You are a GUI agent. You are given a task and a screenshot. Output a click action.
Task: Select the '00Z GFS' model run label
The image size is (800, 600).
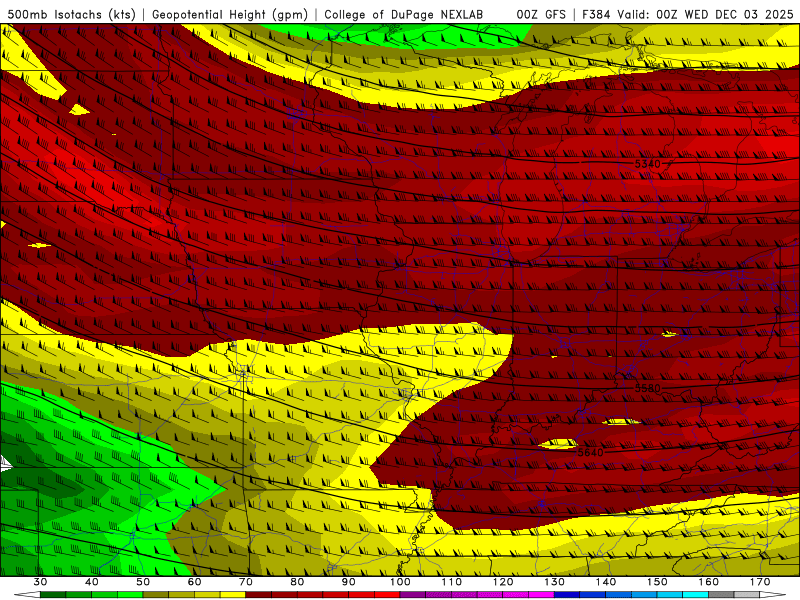point(541,14)
